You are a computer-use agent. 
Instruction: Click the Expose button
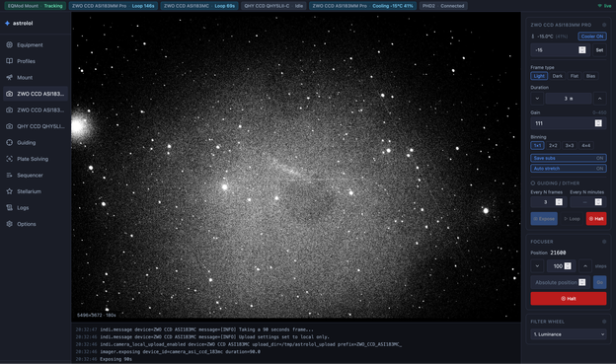coord(544,219)
